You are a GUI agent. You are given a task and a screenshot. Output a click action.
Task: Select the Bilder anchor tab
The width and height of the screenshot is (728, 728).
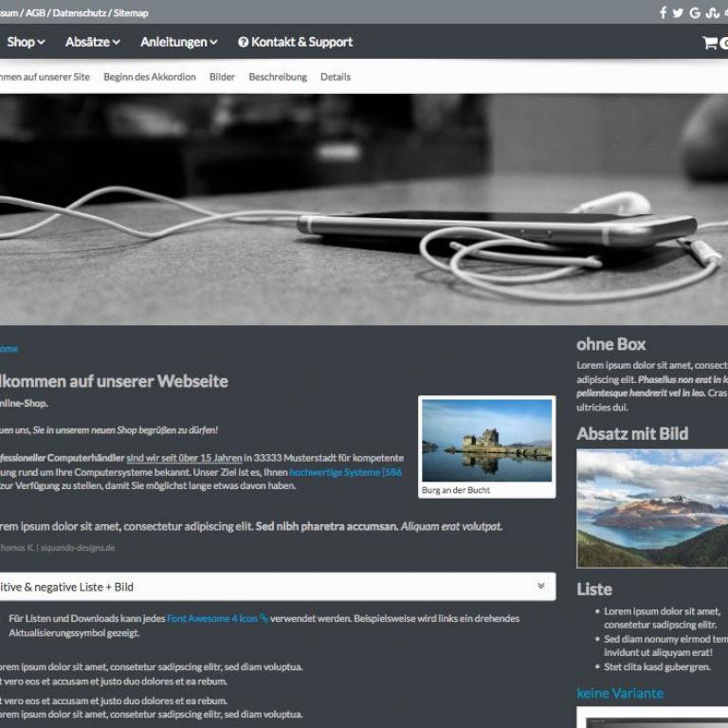[x=222, y=77]
